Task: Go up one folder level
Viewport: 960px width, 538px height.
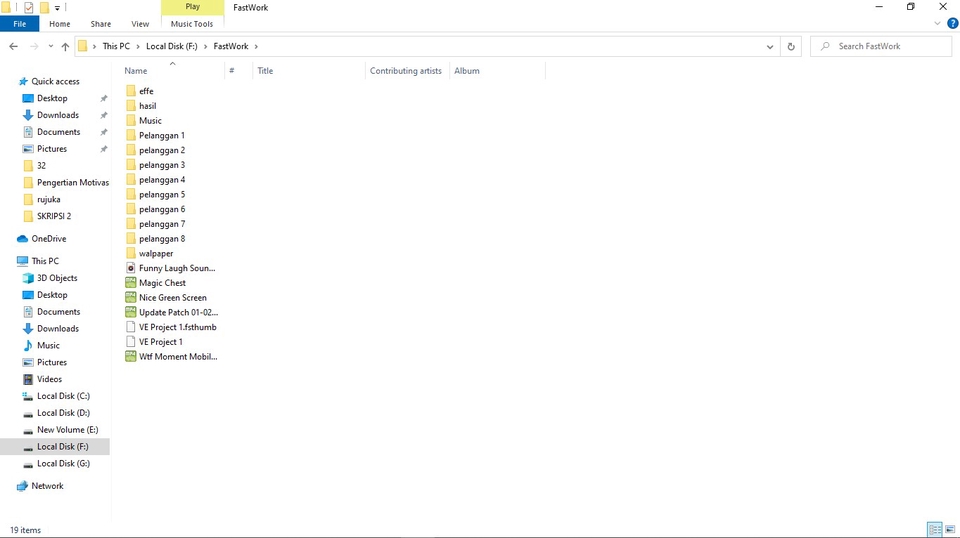Action: (65, 47)
